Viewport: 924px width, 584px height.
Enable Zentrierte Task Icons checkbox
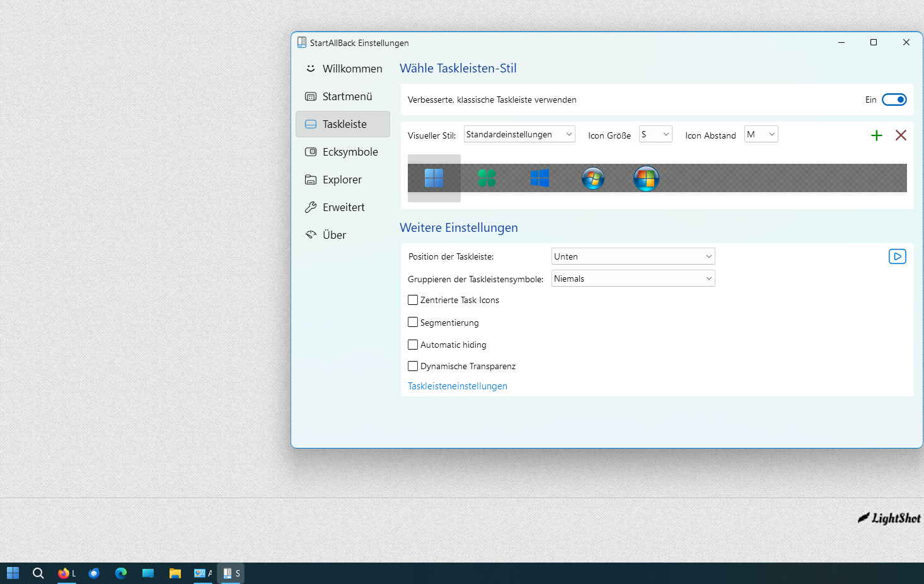point(413,300)
